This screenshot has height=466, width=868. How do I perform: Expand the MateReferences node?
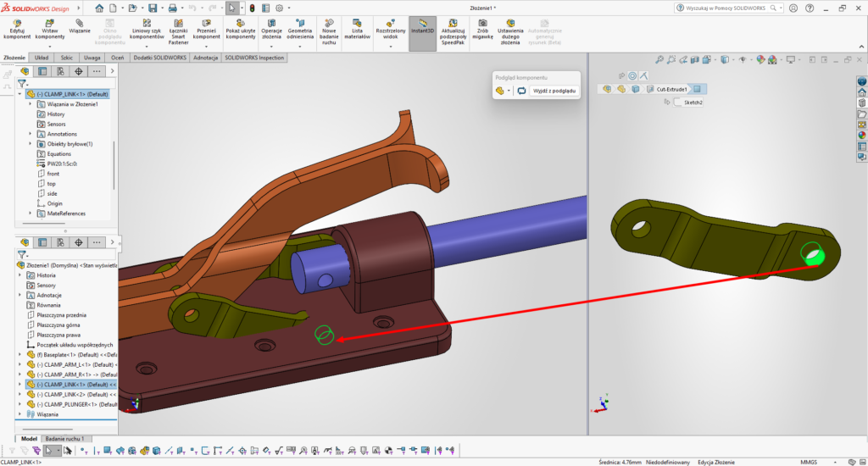[x=30, y=213]
